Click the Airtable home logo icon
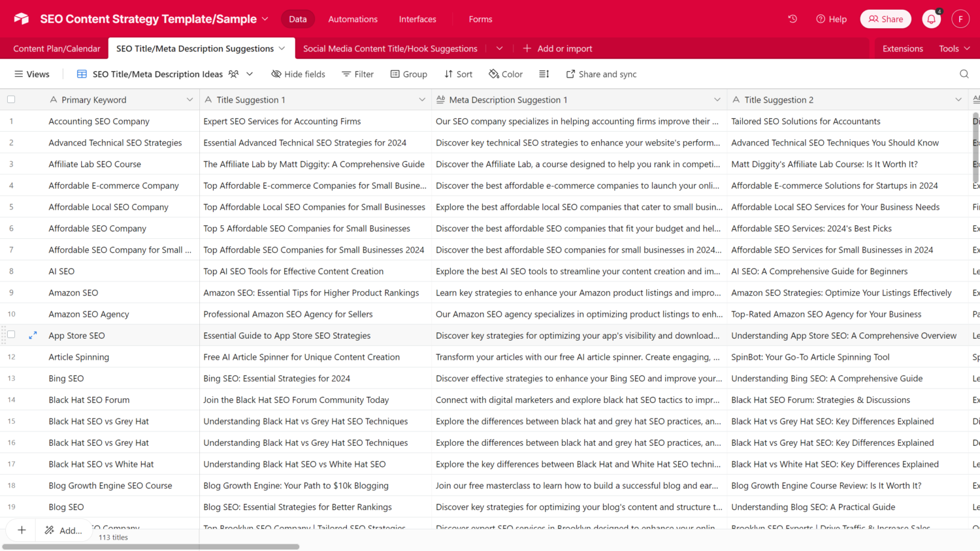 click(22, 19)
